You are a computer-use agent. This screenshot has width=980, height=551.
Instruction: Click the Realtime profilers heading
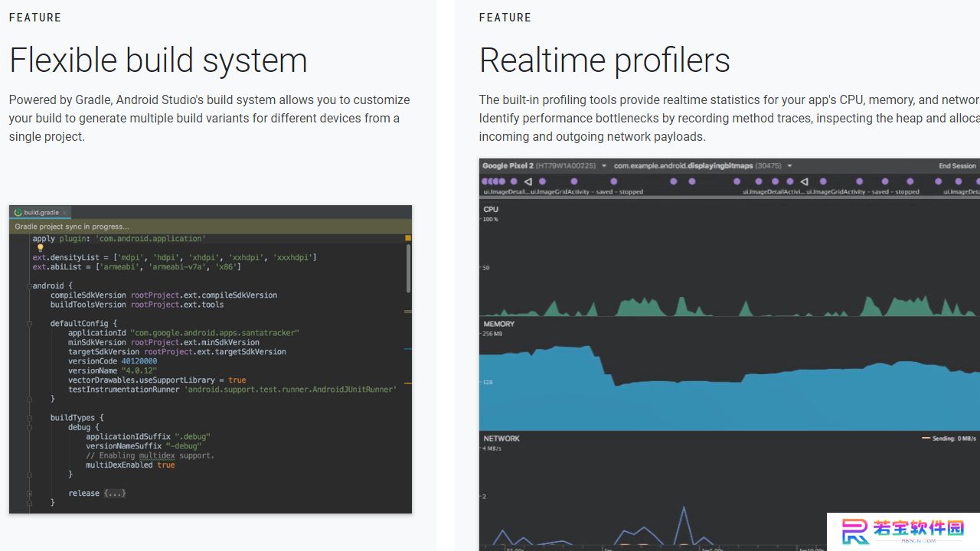[605, 60]
